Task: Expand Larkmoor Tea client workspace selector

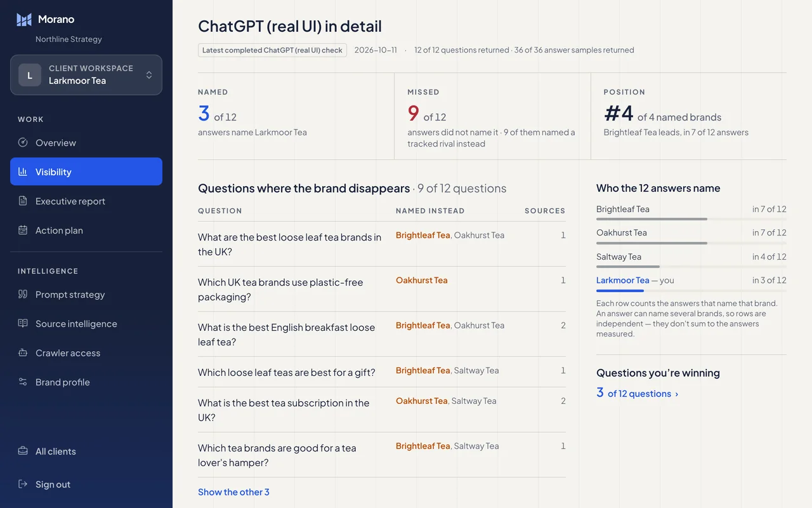Action: (x=86, y=75)
